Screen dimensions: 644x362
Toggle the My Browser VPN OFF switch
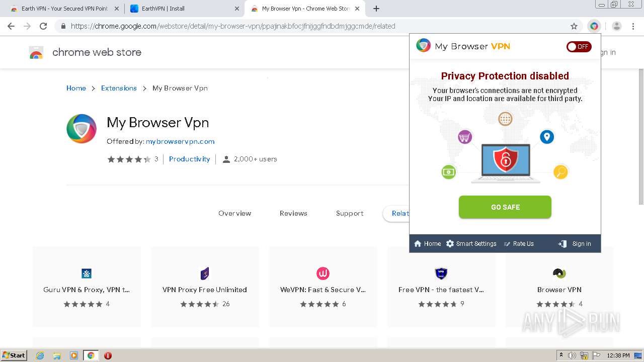pos(579,47)
